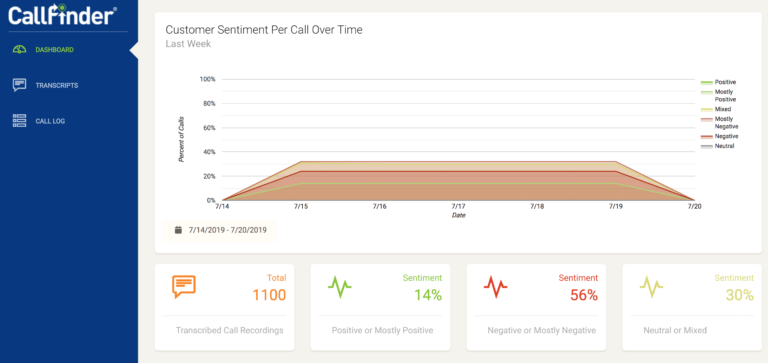768x363 pixels.
Task: Click the yellow neutral sentiment pulse icon
Action: pos(651,287)
